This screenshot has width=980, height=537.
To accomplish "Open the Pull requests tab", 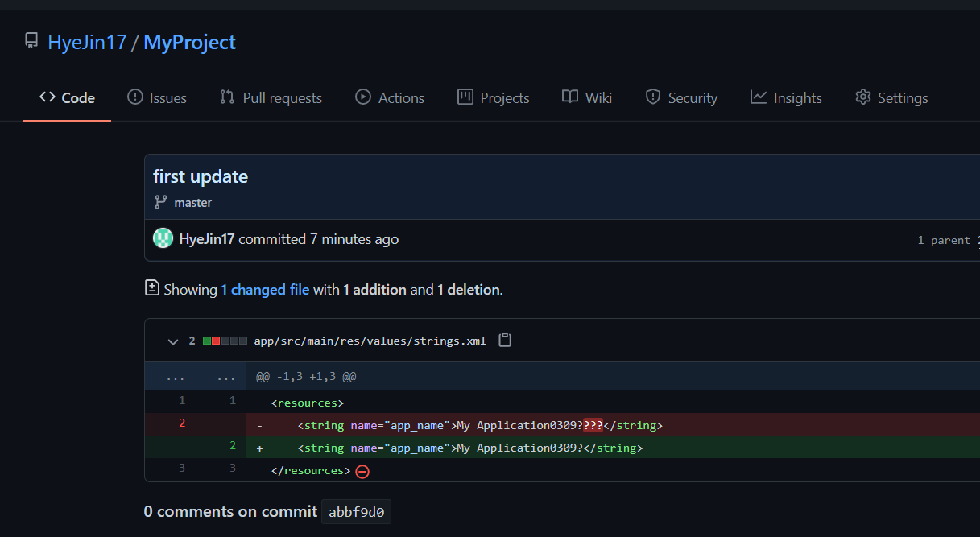I will [x=271, y=97].
